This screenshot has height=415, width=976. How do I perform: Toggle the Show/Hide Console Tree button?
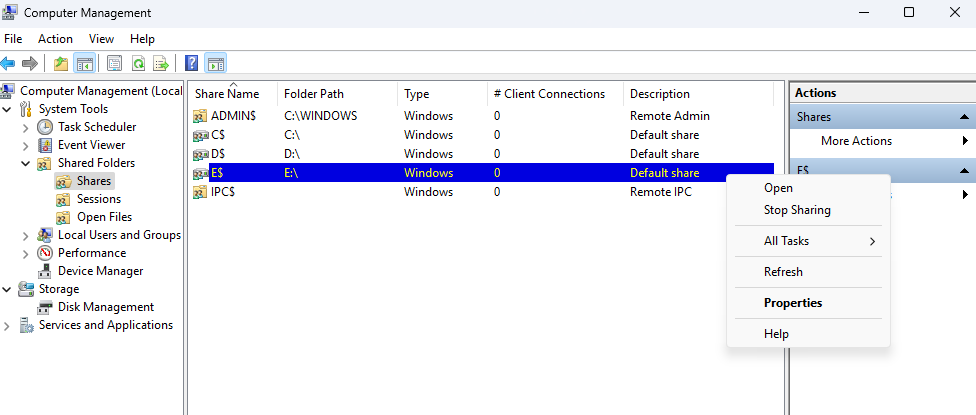tap(84, 63)
